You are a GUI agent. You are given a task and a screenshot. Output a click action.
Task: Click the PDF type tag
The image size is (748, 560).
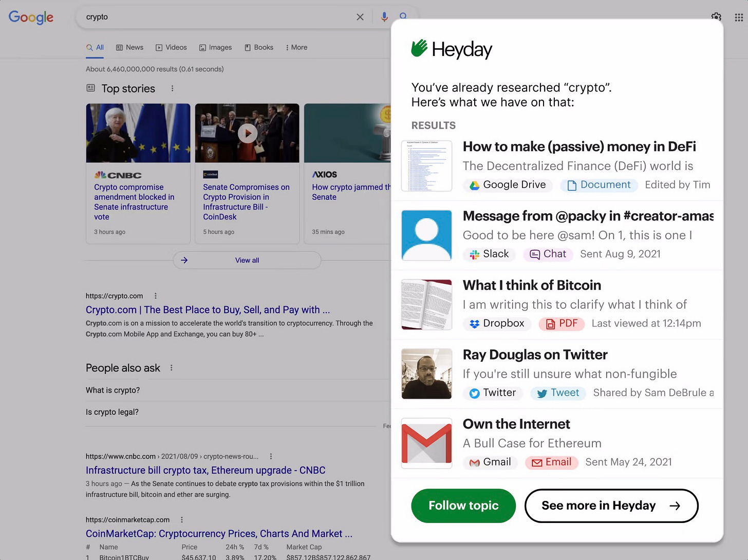coord(561,324)
